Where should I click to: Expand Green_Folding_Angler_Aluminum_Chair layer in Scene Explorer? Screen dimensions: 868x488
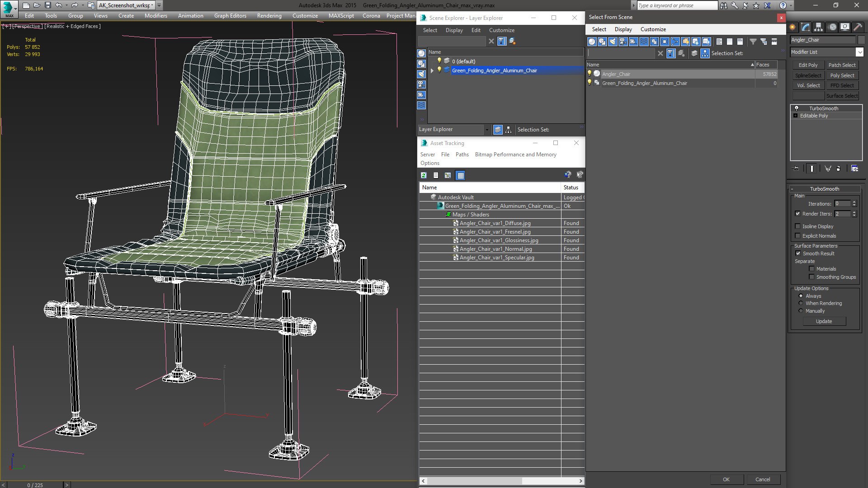(x=432, y=70)
